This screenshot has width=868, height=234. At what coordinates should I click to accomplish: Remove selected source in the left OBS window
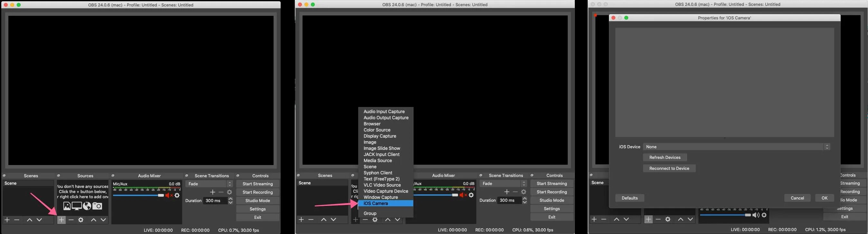71,220
